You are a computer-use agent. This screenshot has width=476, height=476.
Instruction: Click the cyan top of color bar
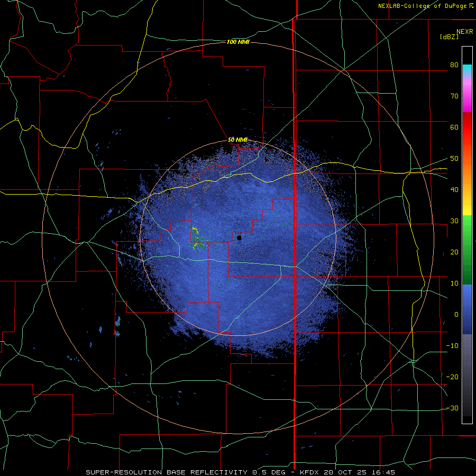[x=467, y=69]
